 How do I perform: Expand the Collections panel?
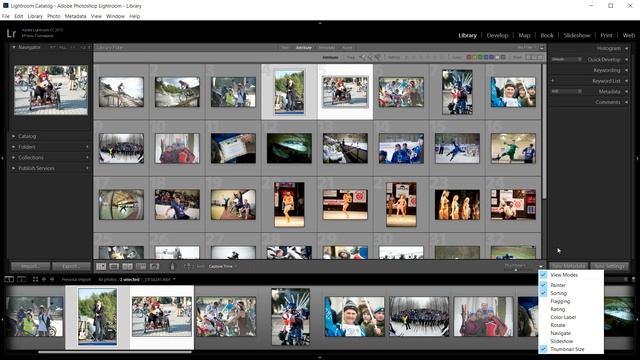point(13,158)
